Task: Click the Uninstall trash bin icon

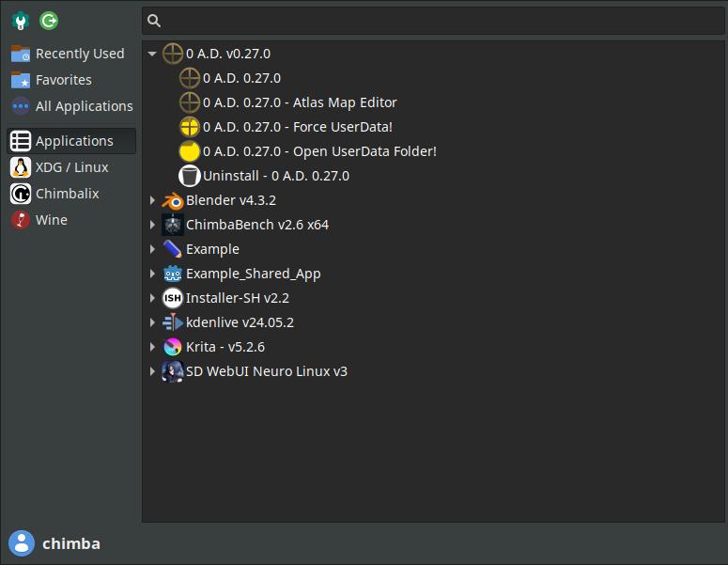Action: (190, 176)
